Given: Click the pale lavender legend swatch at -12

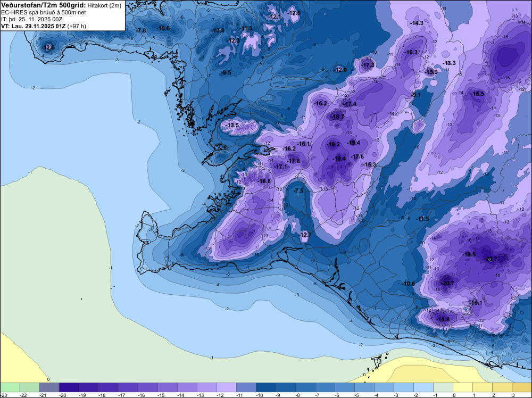Looking at the screenshot, I should coord(226,387).
